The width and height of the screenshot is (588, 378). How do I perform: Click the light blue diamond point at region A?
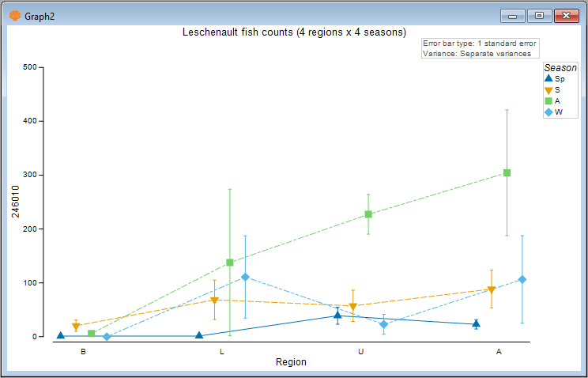tap(522, 280)
